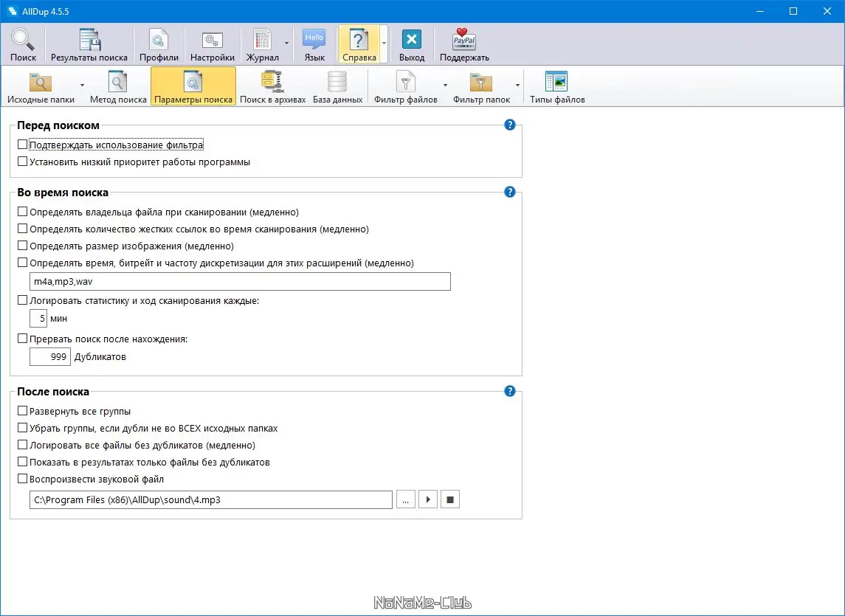Click the PayPal Поддержать icon
The image size is (845, 616).
point(464,44)
